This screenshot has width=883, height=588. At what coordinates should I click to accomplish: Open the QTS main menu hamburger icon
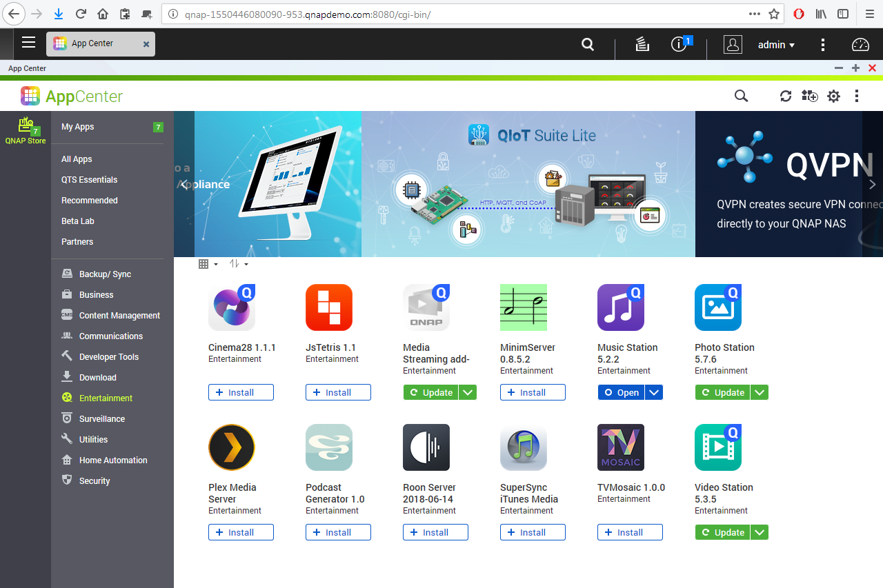coord(28,43)
